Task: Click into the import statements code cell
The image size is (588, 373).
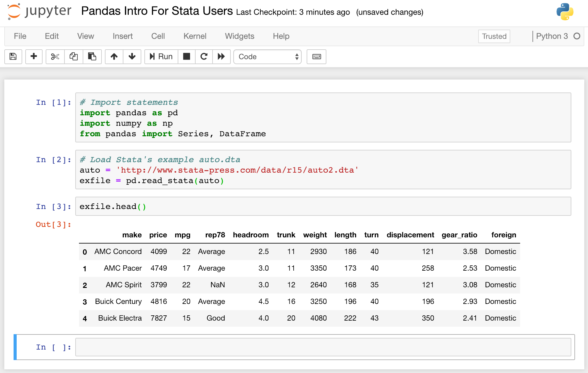Action: pyautogui.click(x=323, y=117)
